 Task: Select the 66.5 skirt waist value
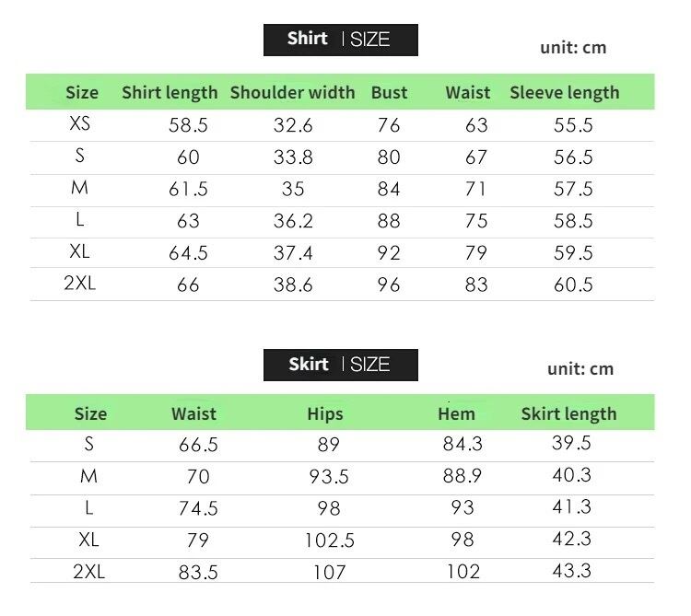(x=198, y=446)
